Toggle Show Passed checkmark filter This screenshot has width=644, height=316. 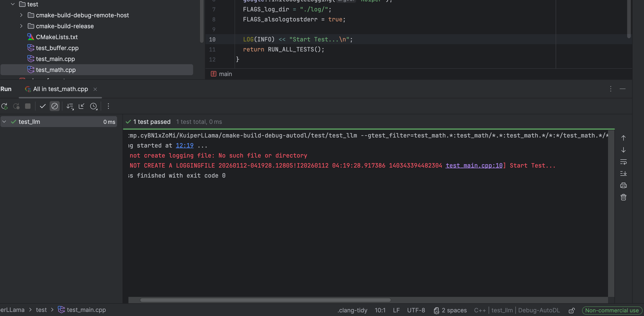click(43, 106)
